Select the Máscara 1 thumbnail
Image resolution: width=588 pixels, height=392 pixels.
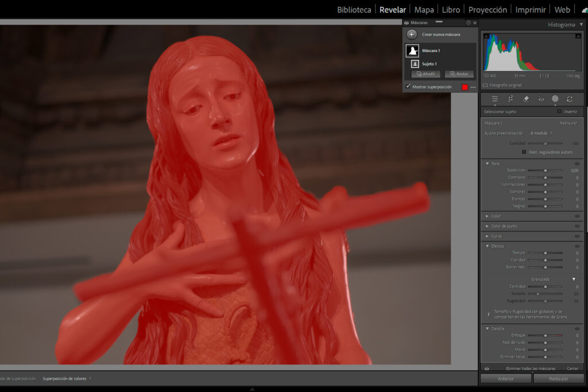[x=412, y=51]
